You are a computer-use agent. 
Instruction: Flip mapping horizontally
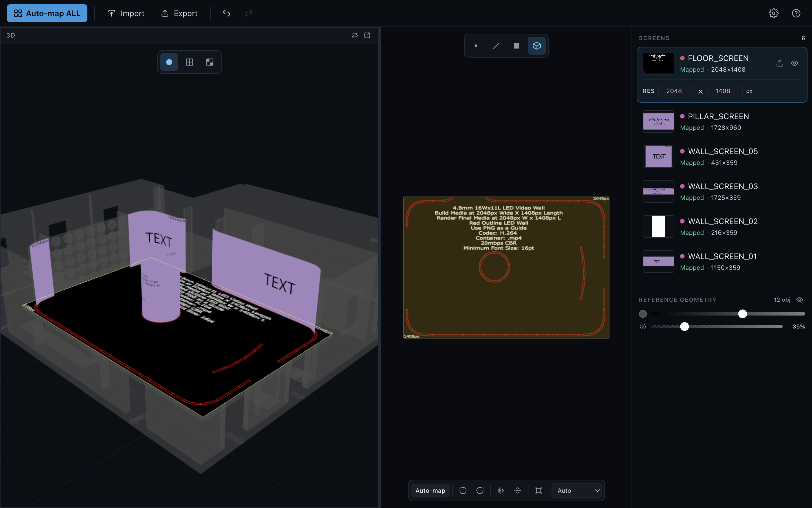[x=501, y=491]
